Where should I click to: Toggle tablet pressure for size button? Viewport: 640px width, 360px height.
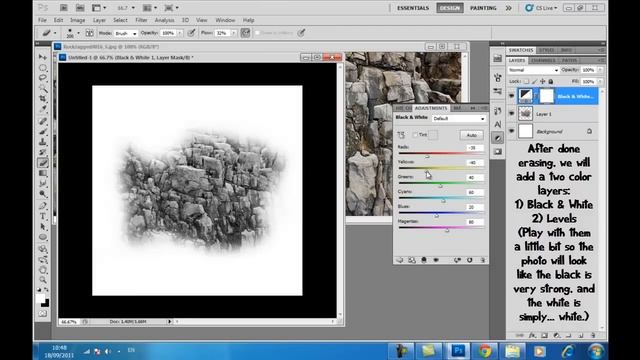pos(301,33)
